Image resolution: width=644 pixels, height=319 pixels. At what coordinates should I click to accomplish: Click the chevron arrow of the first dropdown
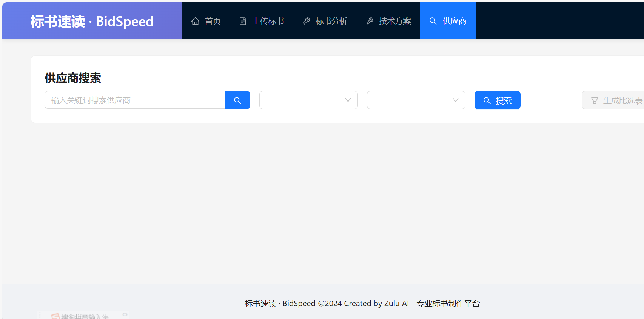pos(348,100)
